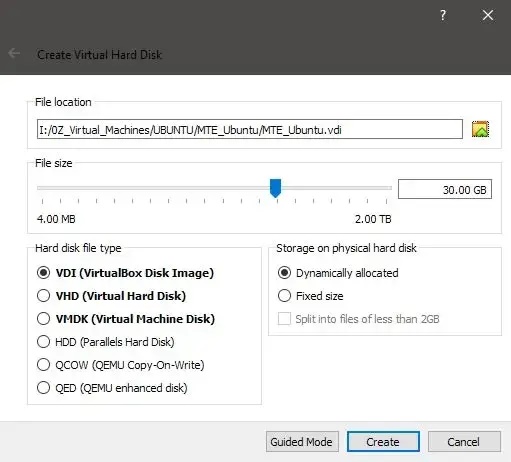This screenshot has height=462, width=511.
Task: Click the question mark help icon
Action: pos(443,15)
